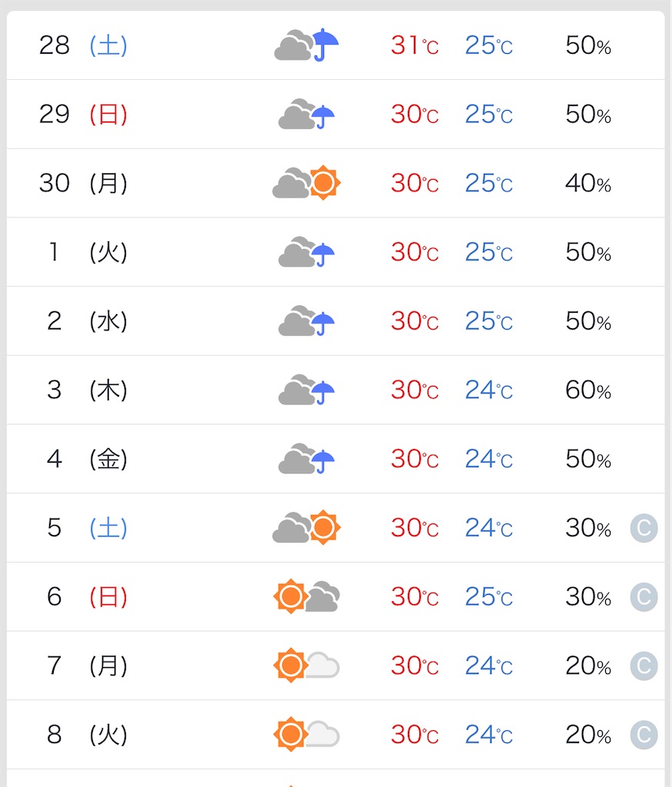Viewport: 672px width, 787px height.
Task: Select the 28 (土) date label
Action: tap(83, 45)
